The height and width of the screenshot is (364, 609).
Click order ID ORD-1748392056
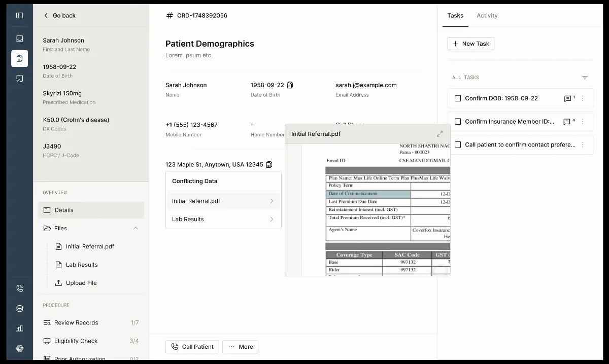[x=202, y=16]
